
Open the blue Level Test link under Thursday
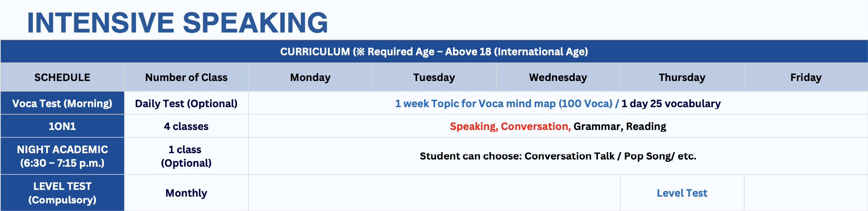[682, 193]
